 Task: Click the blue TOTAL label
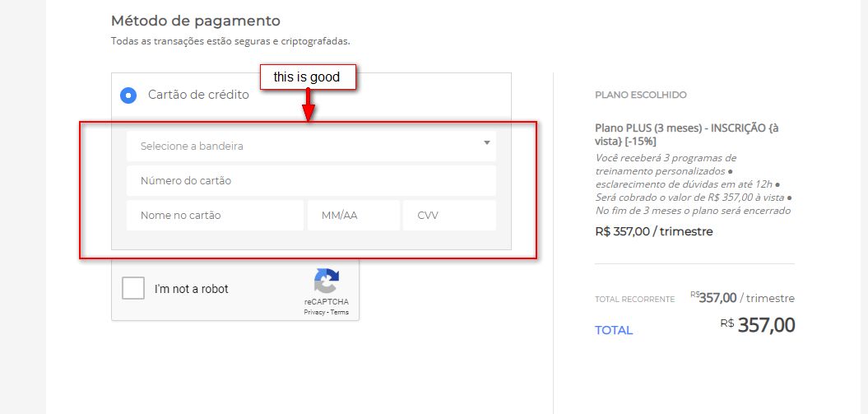point(614,330)
